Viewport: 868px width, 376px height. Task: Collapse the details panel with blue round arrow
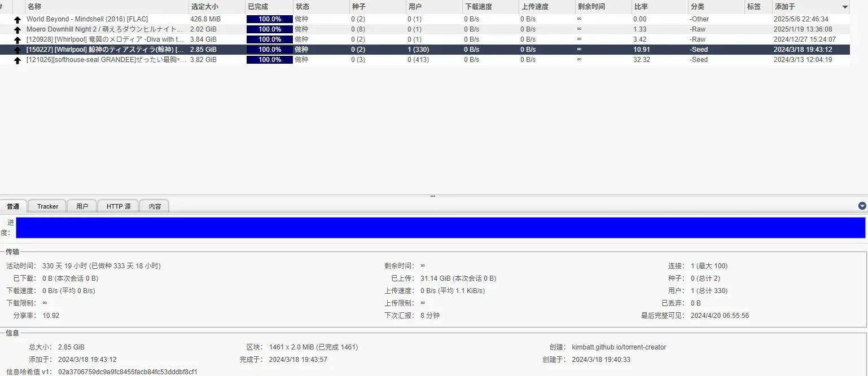(x=862, y=206)
